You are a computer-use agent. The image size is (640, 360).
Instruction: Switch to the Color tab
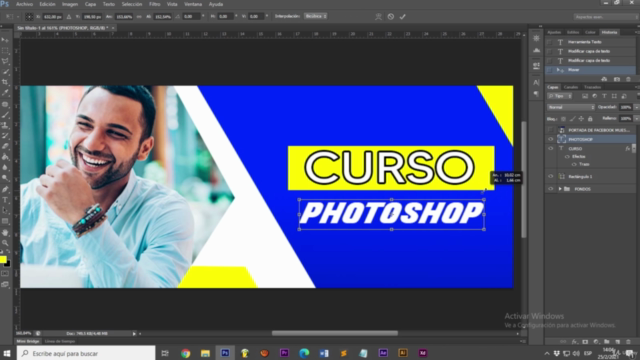point(590,32)
